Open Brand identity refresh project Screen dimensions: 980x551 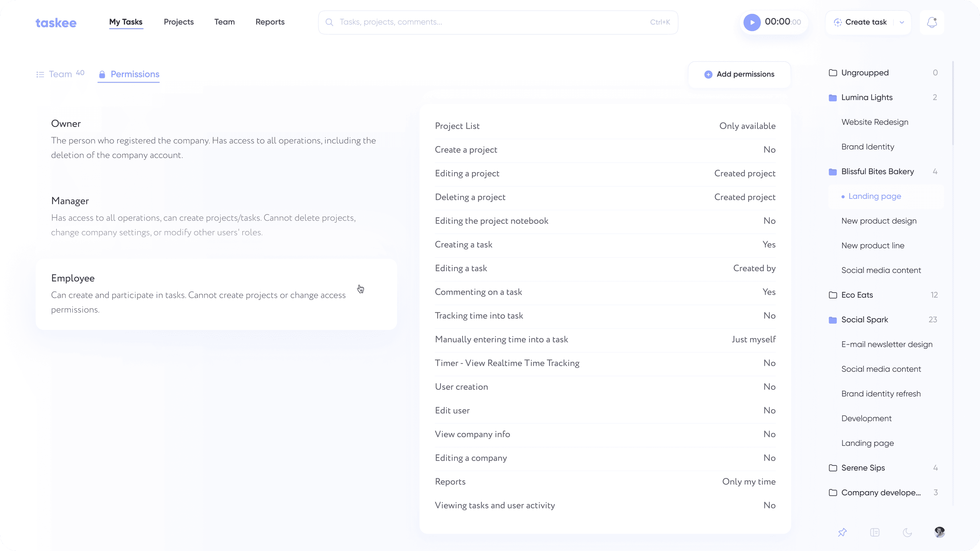(x=881, y=394)
